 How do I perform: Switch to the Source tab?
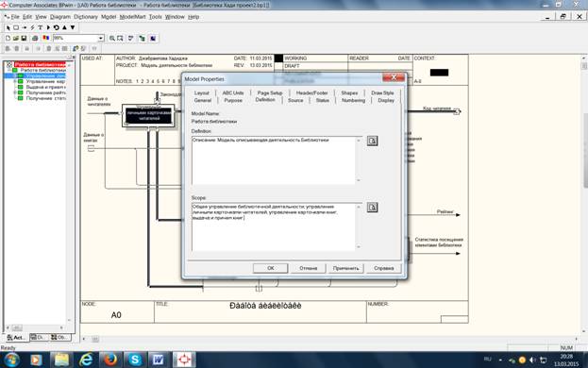295,100
